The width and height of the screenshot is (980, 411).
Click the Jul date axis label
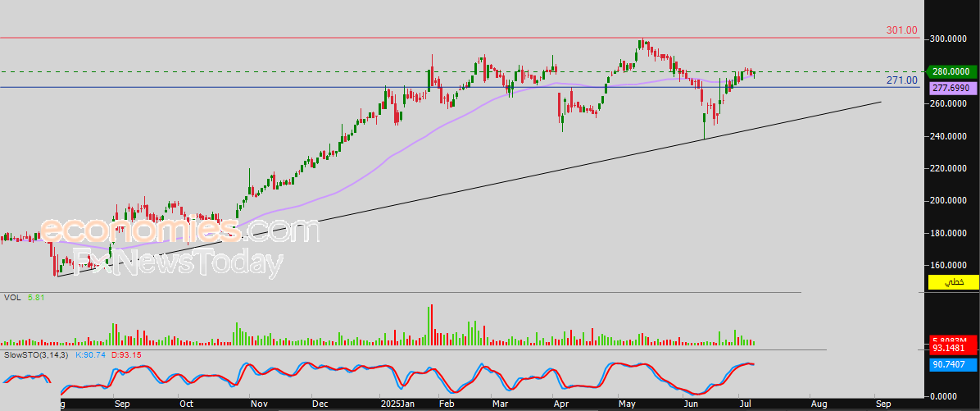coord(746,404)
